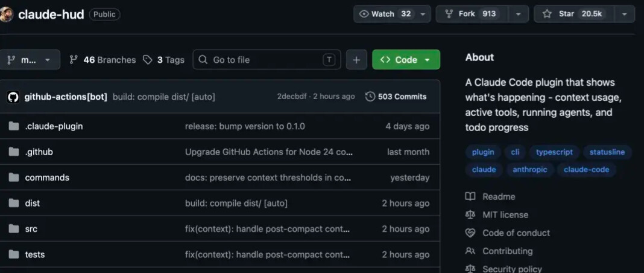Open the tests folder
This screenshot has height=273, width=644.
(x=35, y=254)
